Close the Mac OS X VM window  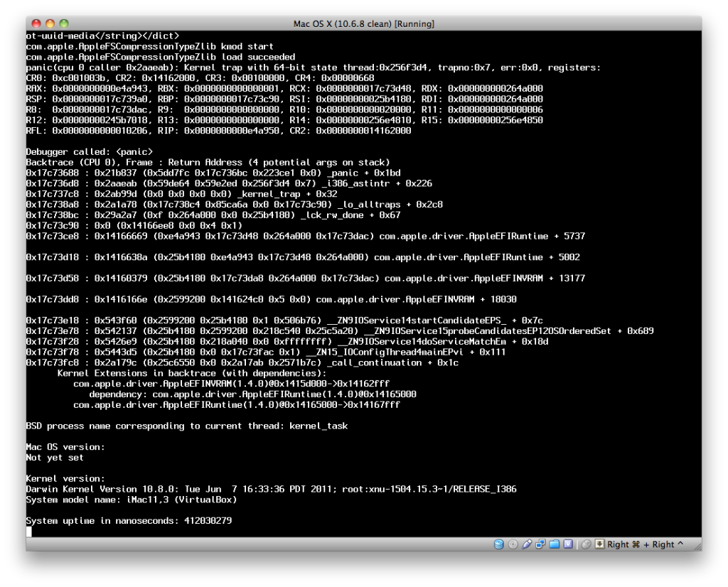[36, 24]
